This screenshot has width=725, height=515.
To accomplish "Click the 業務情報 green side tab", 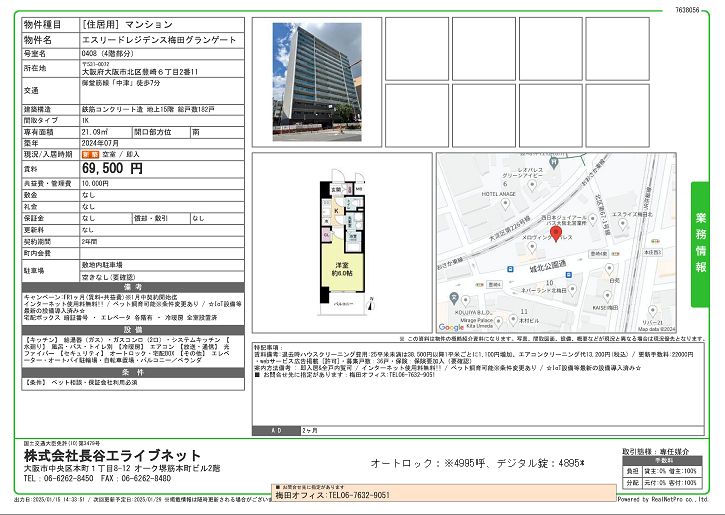I will [x=700, y=244].
